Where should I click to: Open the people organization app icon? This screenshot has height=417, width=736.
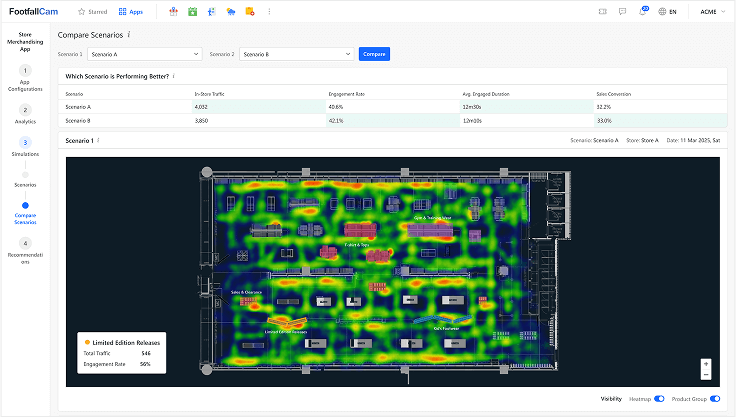tap(174, 12)
